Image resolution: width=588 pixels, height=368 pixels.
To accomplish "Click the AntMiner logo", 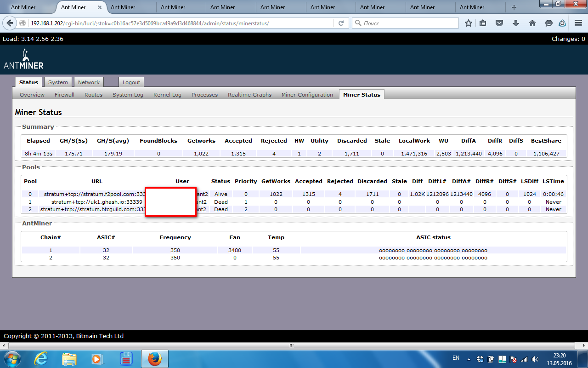I will coord(23,59).
